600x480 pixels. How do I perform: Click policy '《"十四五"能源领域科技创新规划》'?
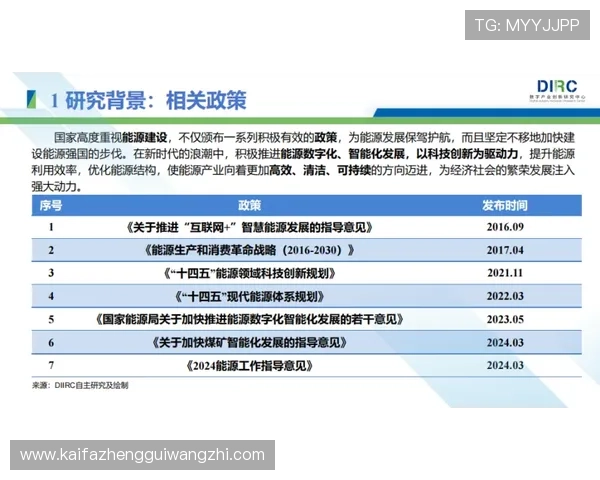click(x=249, y=273)
